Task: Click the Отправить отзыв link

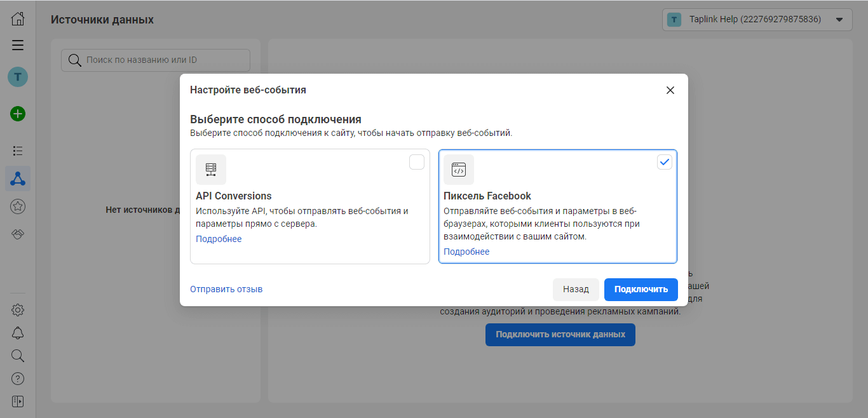Action: [x=226, y=289]
